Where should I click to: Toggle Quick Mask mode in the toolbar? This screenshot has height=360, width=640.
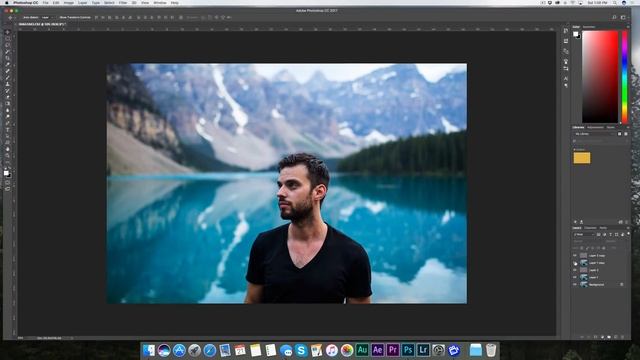[x=8, y=182]
